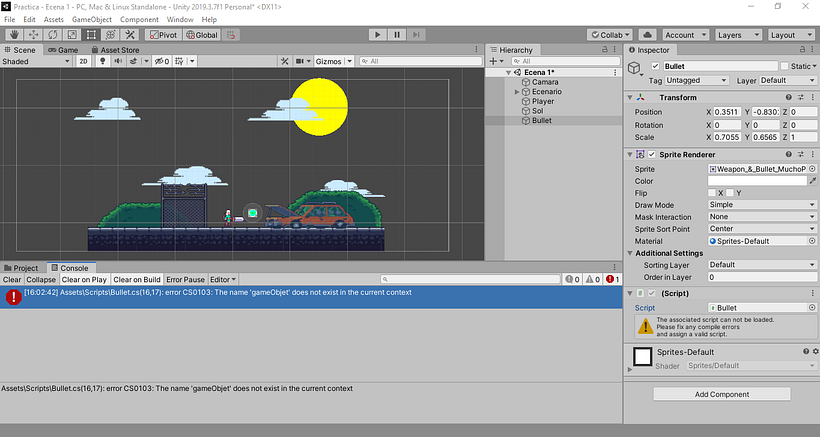820x437 pixels.
Task: Toggle console error messages filter
Action: coord(612,279)
